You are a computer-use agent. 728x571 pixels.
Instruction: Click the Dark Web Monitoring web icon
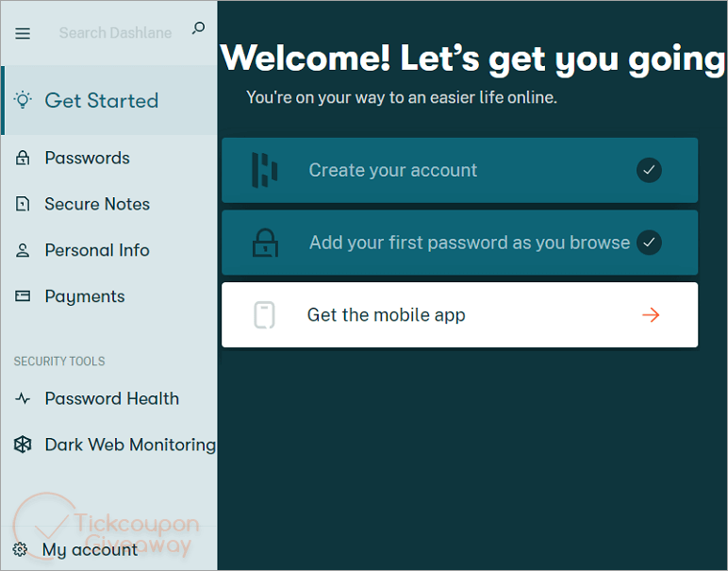tap(23, 445)
